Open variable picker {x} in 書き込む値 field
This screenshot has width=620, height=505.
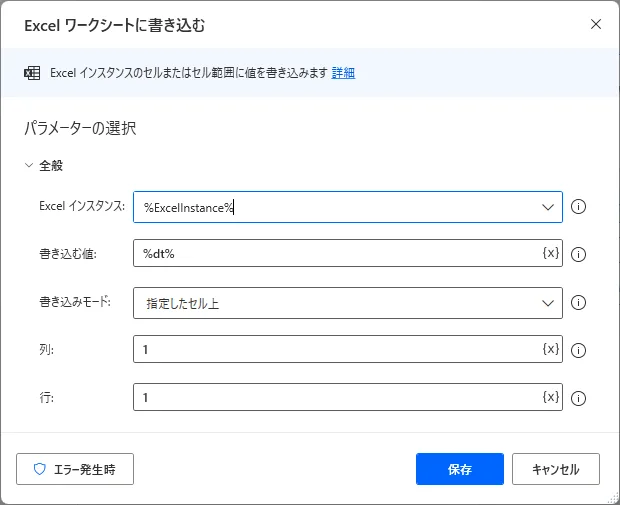coord(550,253)
